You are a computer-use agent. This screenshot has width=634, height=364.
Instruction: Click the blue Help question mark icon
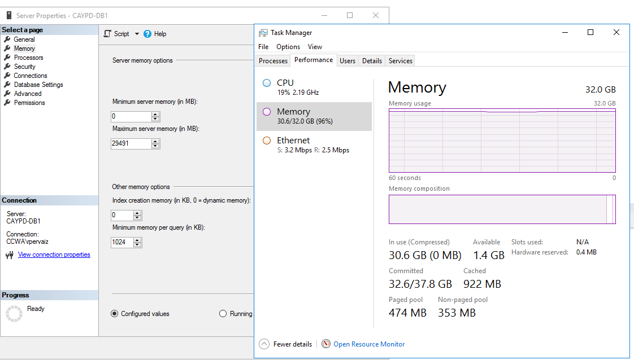[x=147, y=34]
